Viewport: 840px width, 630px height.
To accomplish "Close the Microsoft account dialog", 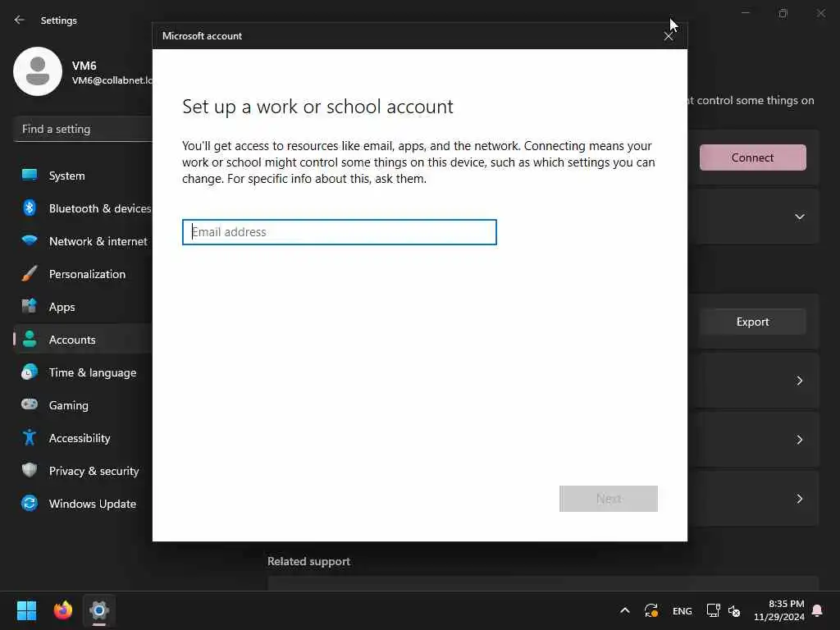I will pyautogui.click(x=668, y=36).
